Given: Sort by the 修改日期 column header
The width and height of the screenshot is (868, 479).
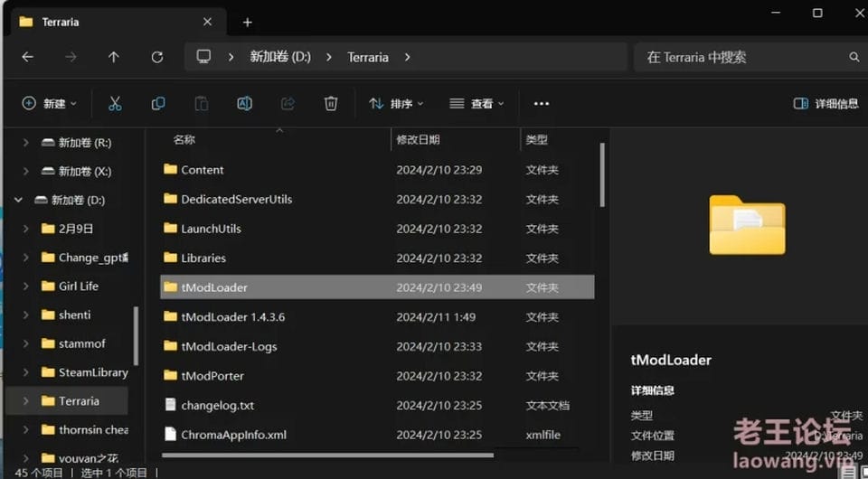Looking at the screenshot, I should (418, 139).
